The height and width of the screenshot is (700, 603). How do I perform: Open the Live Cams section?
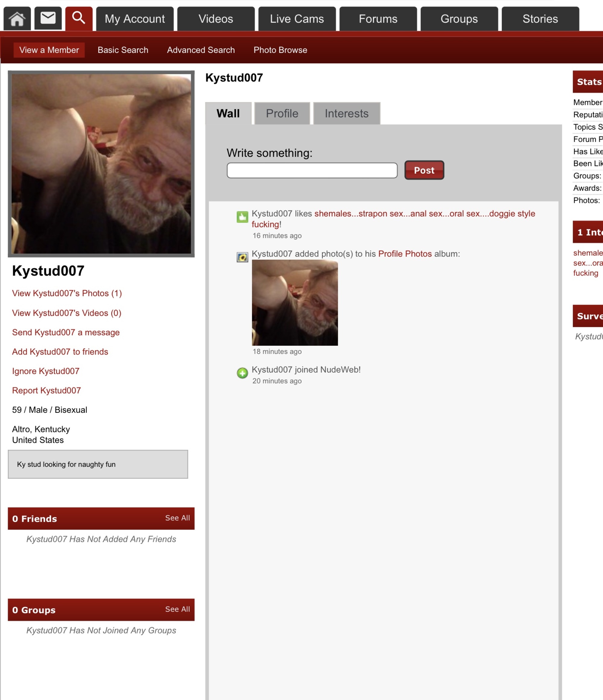coord(297,19)
